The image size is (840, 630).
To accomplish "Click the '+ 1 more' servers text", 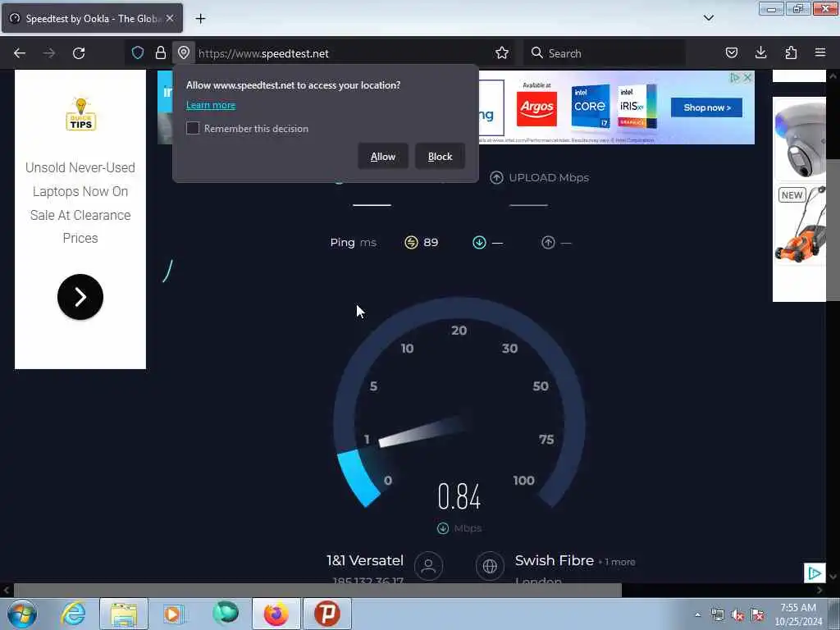I will pyautogui.click(x=617, y=562).
